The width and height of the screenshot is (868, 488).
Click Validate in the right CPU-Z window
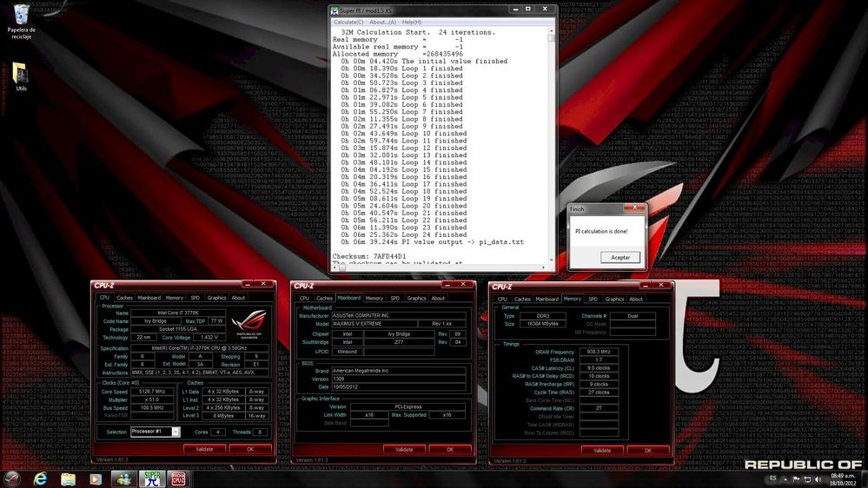click(x=602, y=451)
